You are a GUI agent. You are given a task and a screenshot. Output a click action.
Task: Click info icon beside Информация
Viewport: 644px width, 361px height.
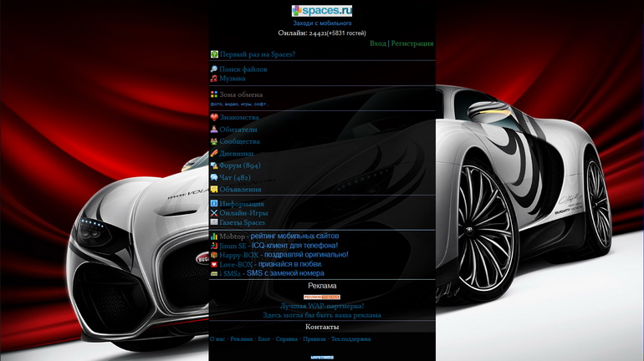214,203
